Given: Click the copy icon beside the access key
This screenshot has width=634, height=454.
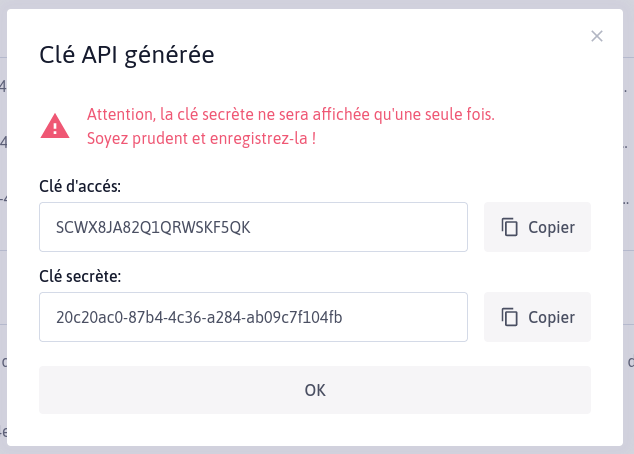Looking at the screenshot, I should pos(509,227).
